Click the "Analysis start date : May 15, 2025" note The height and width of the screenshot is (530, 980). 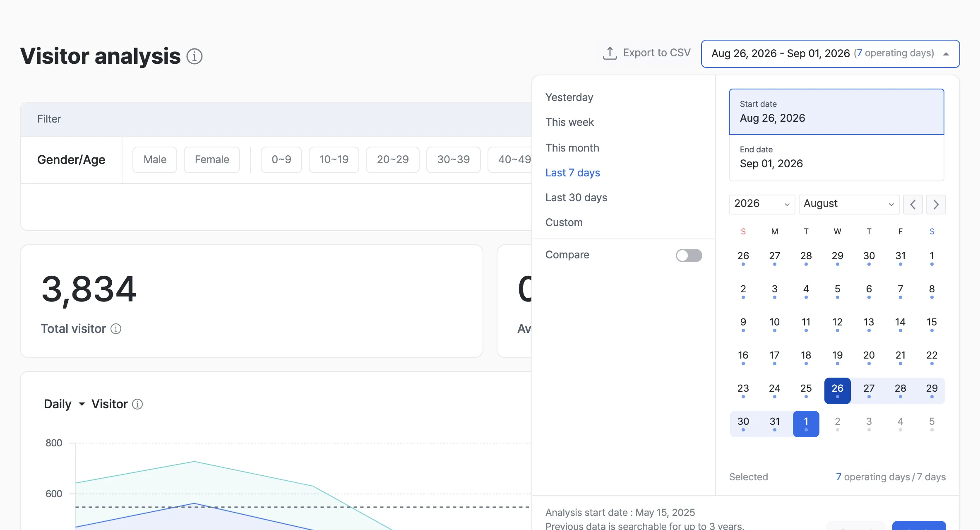(620, 513)
